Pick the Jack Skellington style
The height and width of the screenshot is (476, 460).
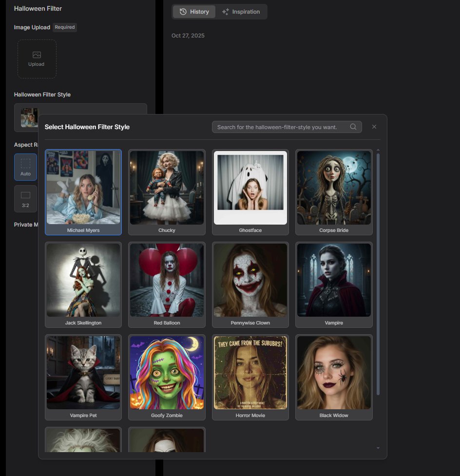(83, 285)
